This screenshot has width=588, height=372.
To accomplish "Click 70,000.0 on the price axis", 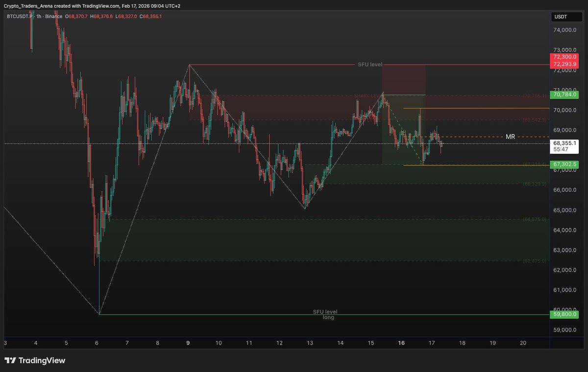I will tap(564, 110).
